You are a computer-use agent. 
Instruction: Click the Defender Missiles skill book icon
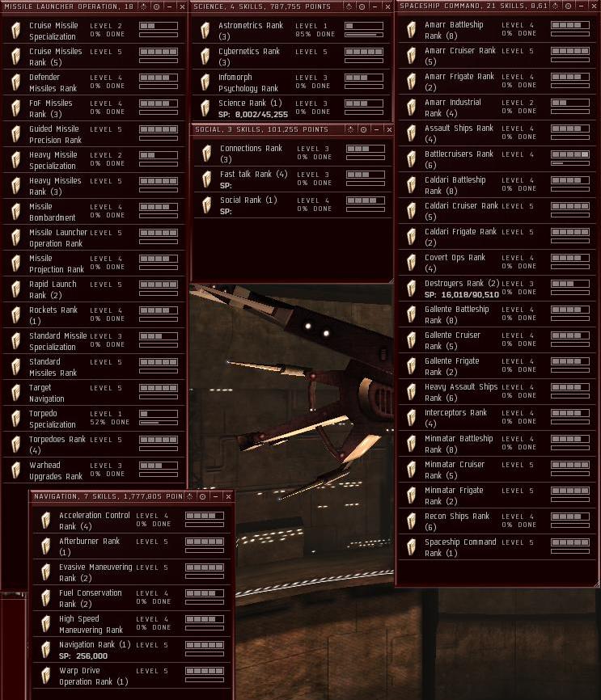16,82
